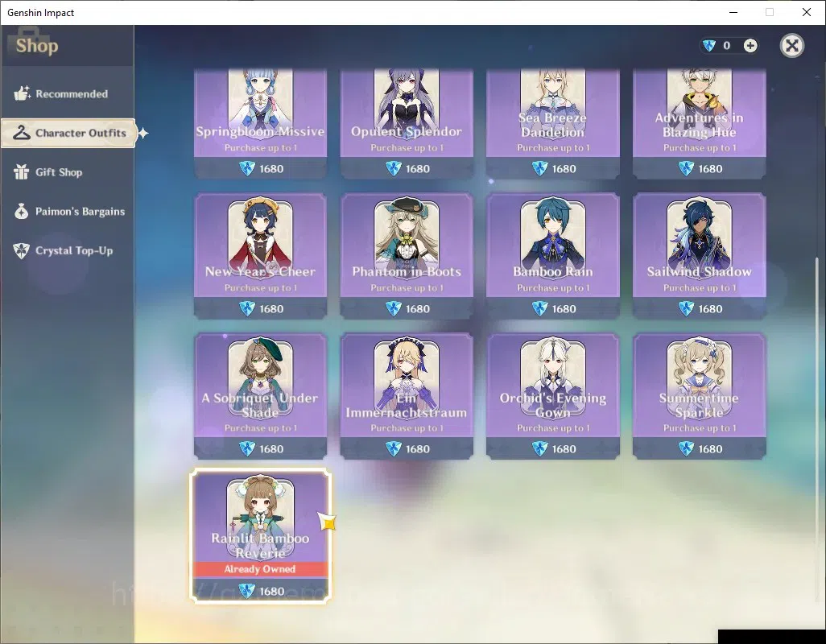Click the 1680 price under Phantom in Boots
826x644 pixels.
tap(418, 309)
